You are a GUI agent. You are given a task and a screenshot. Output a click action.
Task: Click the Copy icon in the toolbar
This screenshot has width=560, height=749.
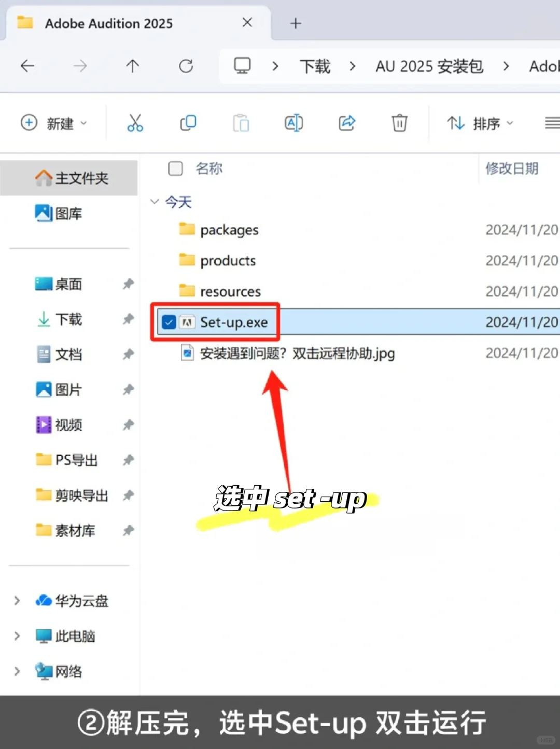(188, 123)
